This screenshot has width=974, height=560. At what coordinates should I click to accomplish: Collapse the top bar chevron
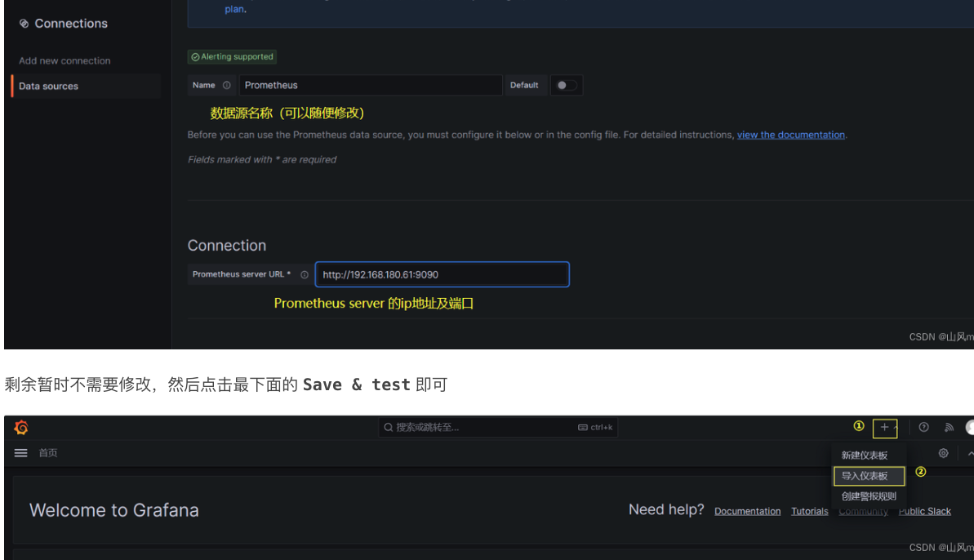[x=970, y=453]
